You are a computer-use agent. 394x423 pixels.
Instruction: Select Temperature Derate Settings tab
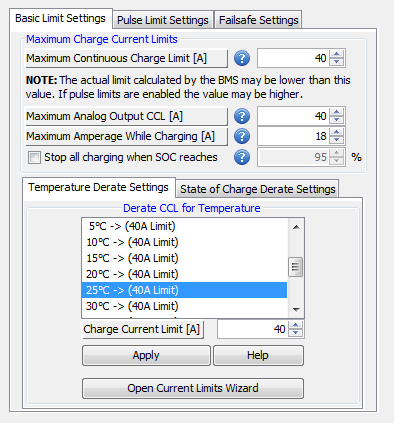[99, 188]
